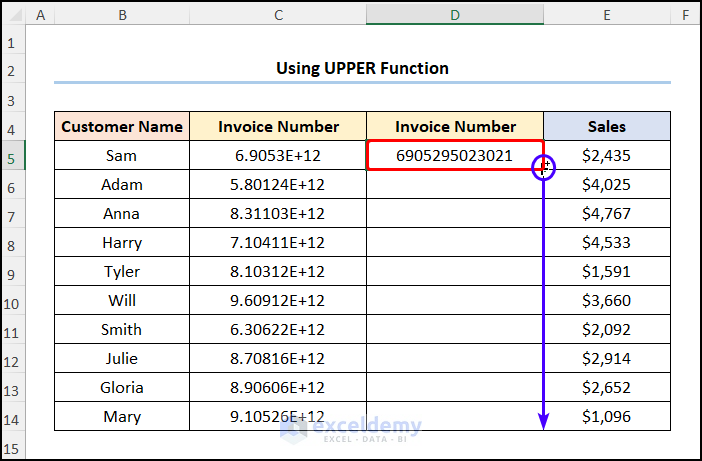
Task: Select row header 6
Action: click(13, 186)
